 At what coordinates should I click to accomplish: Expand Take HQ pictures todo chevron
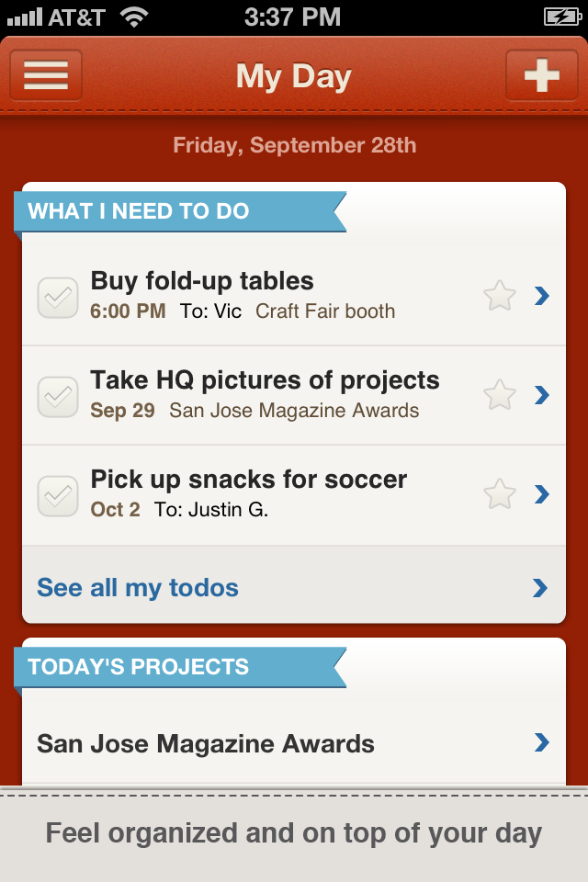542,395
